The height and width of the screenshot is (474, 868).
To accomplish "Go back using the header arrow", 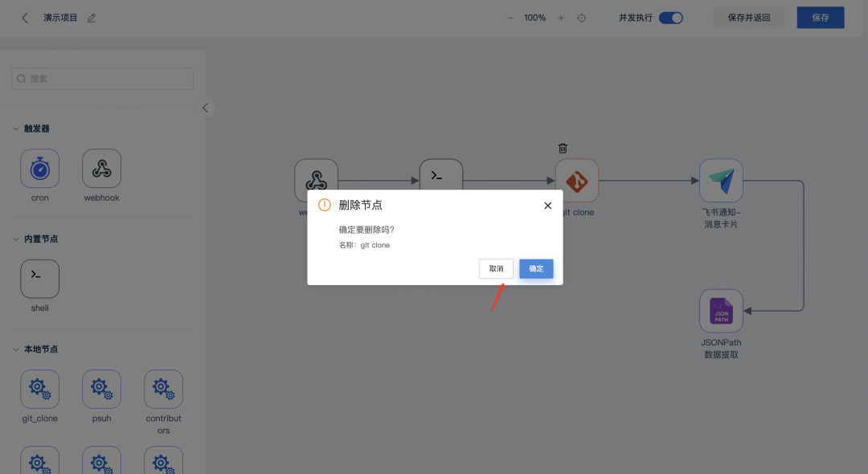I will 24,18.
